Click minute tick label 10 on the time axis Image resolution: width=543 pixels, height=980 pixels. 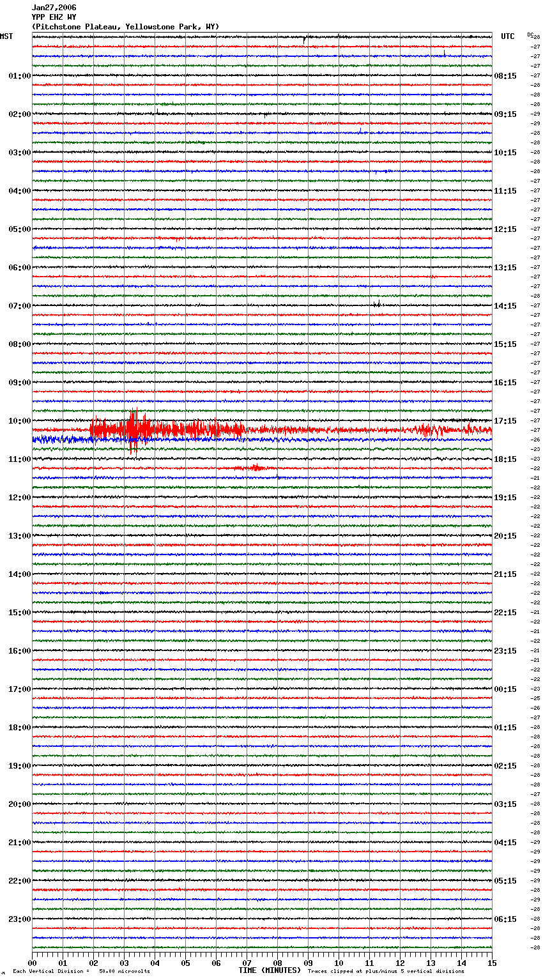tap(339, 963)
